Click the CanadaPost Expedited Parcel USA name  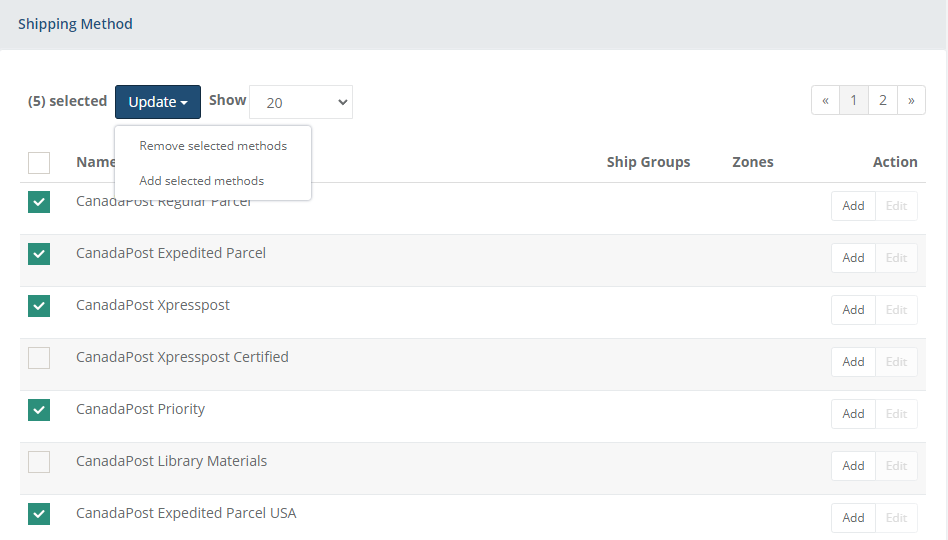pyautogui.click(x=186, y=513)
